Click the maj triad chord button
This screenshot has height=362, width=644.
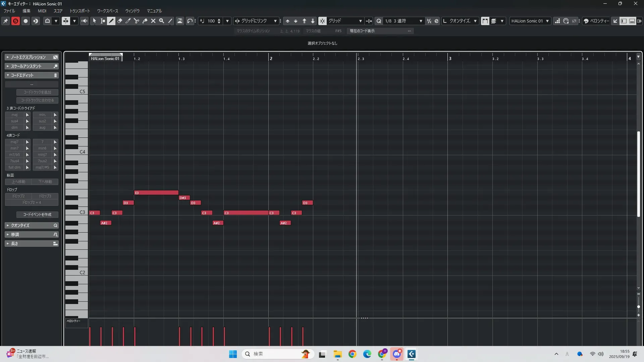click(x=14, y=115)
